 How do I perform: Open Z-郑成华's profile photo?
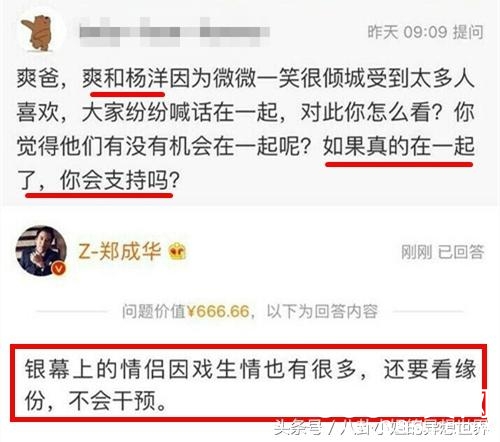coord(41,251)
